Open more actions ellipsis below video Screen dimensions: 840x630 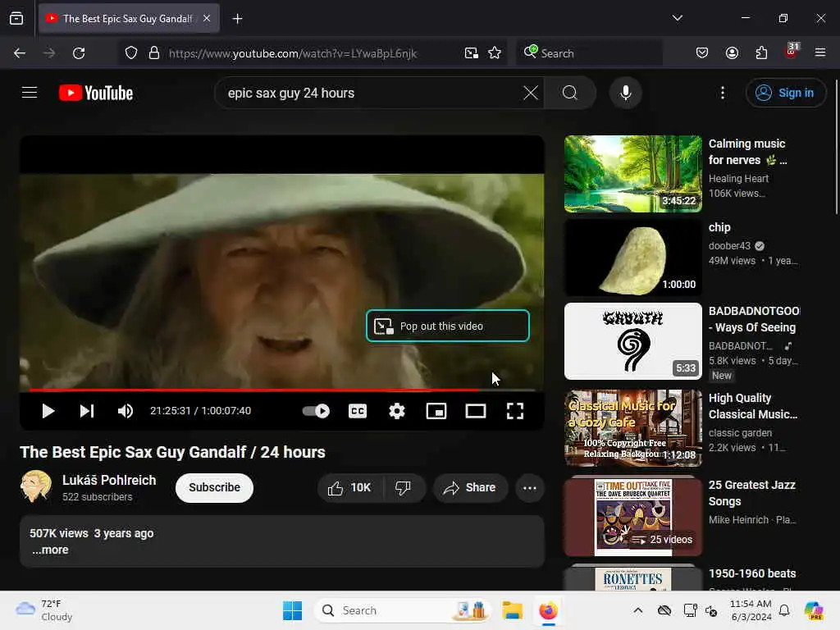530,487
